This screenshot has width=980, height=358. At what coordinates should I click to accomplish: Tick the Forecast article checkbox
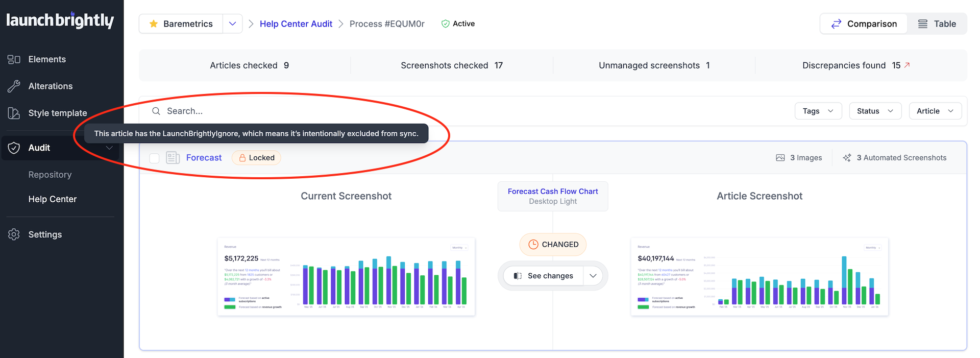tap(154, 158)
